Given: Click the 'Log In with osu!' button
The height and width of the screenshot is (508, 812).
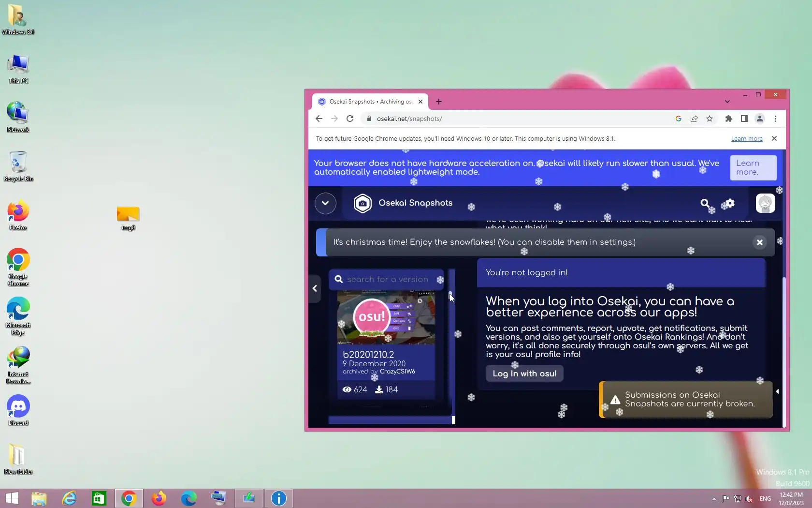Looking at the screenshot, I should click(524, 374).
